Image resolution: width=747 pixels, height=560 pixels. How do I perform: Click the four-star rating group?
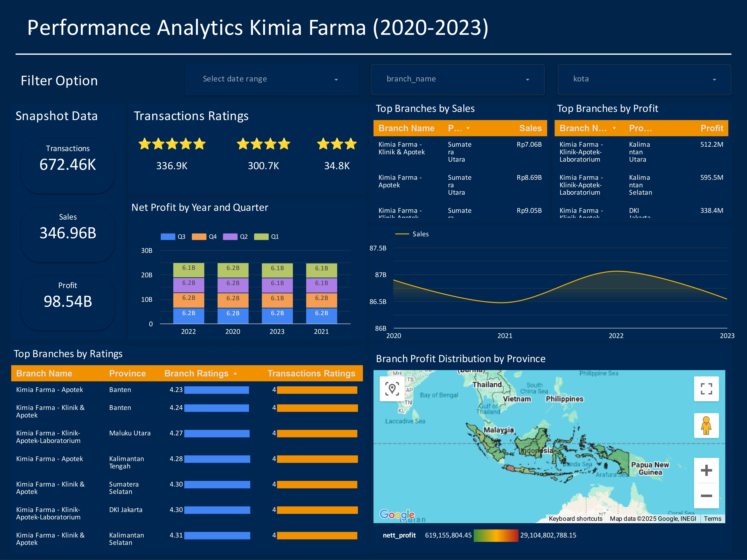263,144
